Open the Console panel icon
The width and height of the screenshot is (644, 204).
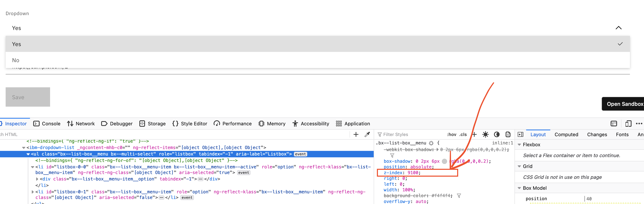pos(36,124)
